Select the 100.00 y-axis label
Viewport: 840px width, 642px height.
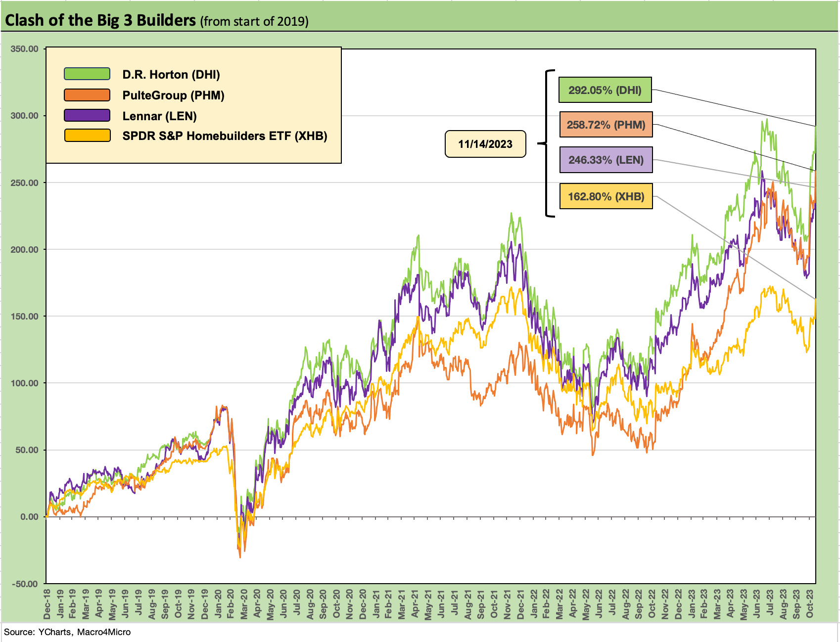(24, 383)
